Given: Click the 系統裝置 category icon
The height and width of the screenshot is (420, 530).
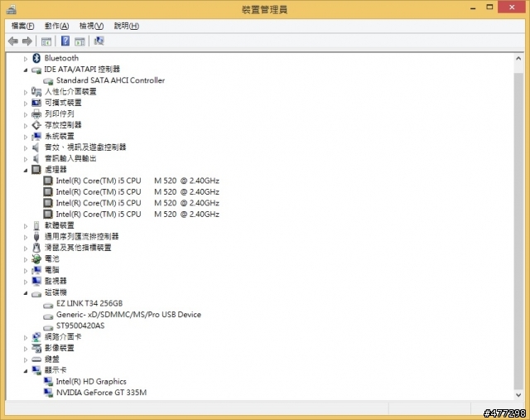Looking at the screenshot, I should coord(36,137).
